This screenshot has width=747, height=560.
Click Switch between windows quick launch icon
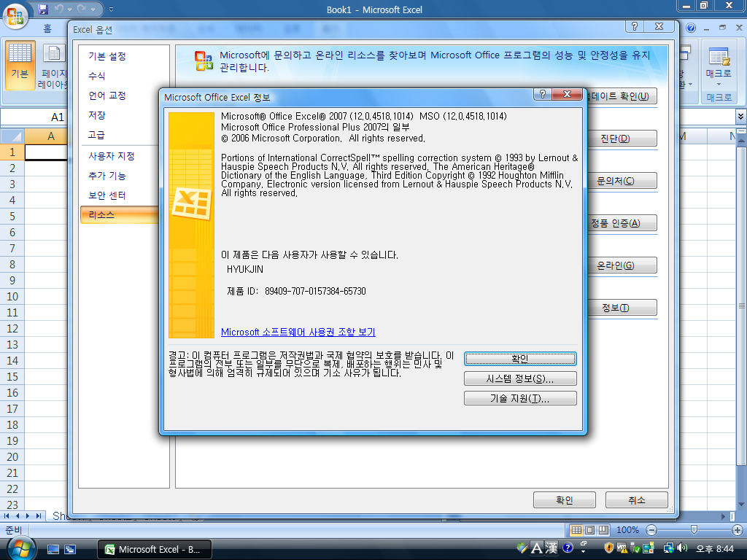(x=70, y=550)
